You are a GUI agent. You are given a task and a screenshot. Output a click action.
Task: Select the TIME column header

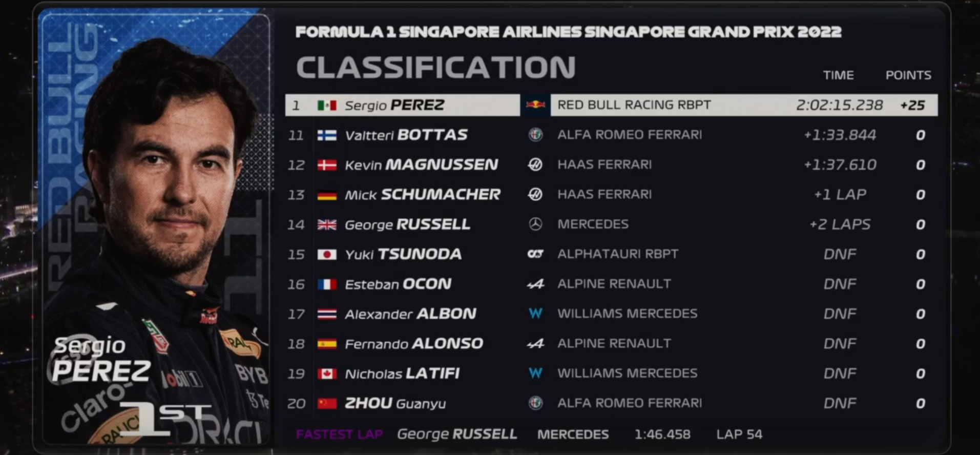[839, 75]
